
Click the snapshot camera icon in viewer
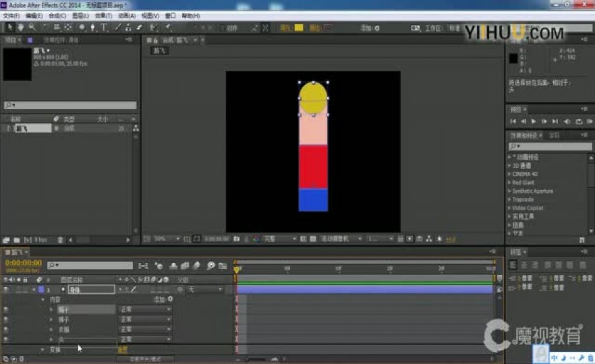(x=236, y=239)
